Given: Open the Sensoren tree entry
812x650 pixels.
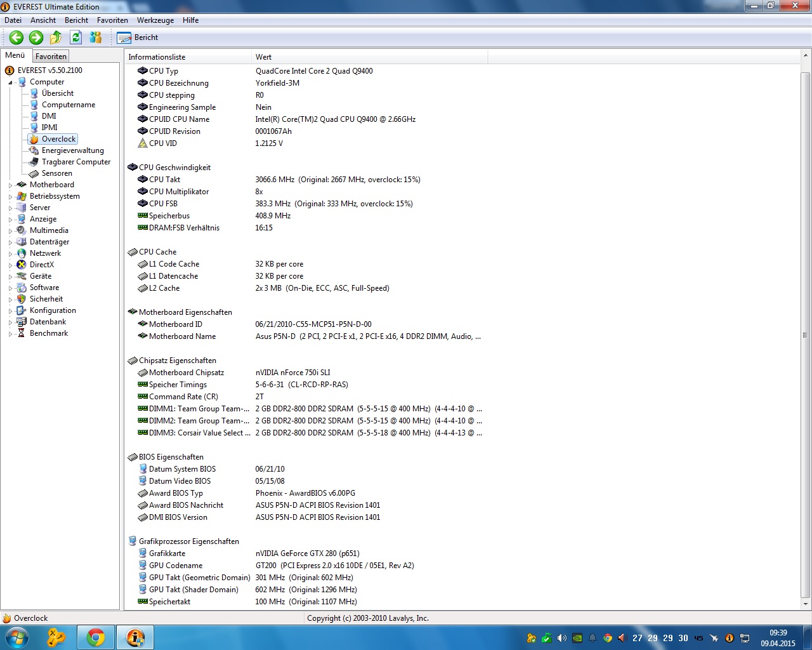Looking at the screenshot, I should point(57,173).
